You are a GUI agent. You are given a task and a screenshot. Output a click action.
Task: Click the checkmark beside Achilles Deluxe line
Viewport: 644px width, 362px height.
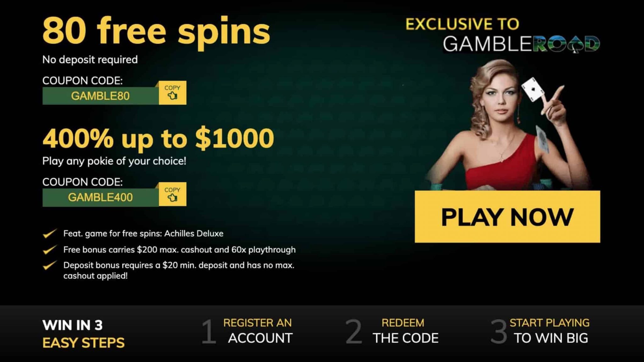(50, 233)
